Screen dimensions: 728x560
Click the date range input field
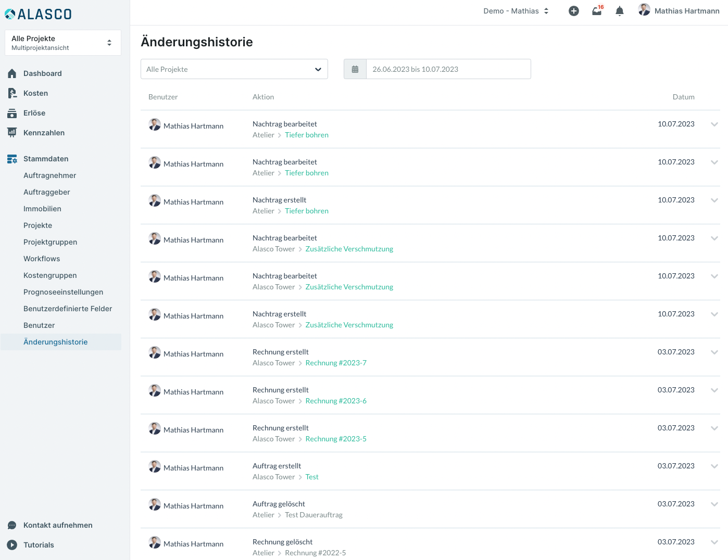pos(448,69)
